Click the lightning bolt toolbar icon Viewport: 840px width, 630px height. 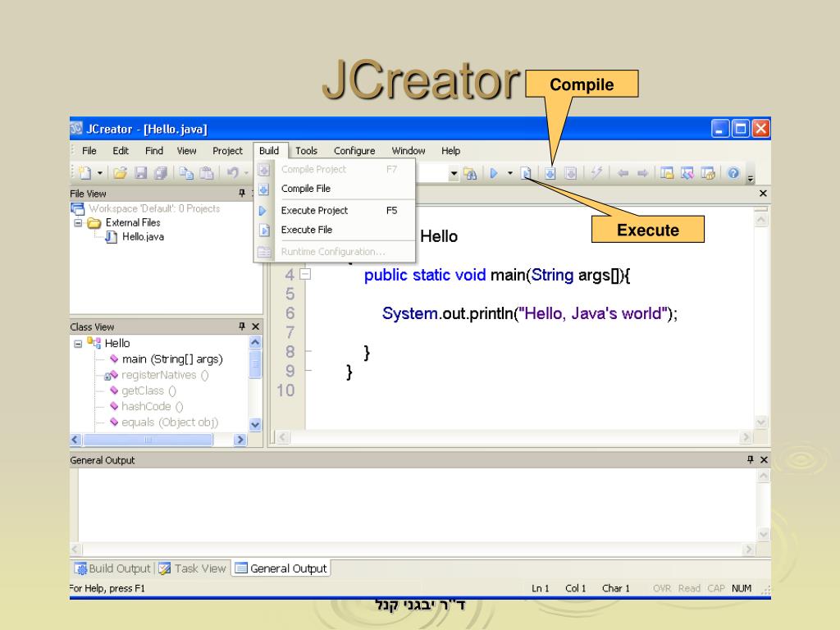coord(596,172)
